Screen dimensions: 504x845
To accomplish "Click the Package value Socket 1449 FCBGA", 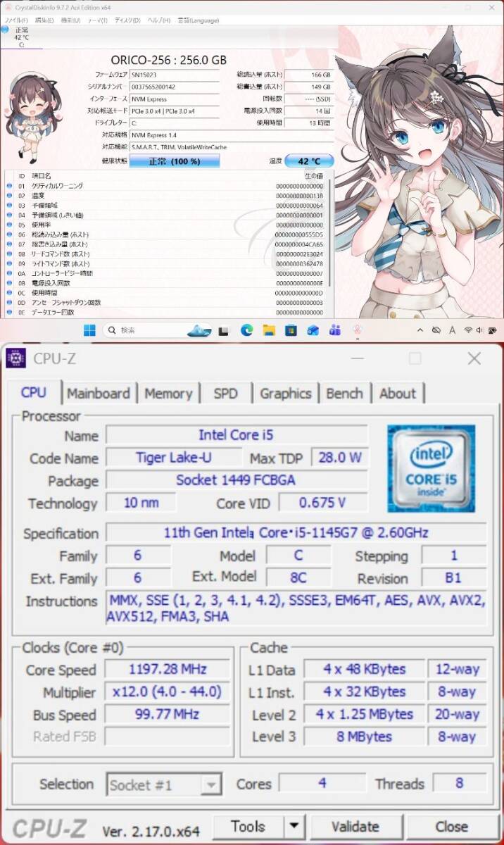I will pos(237,480).
